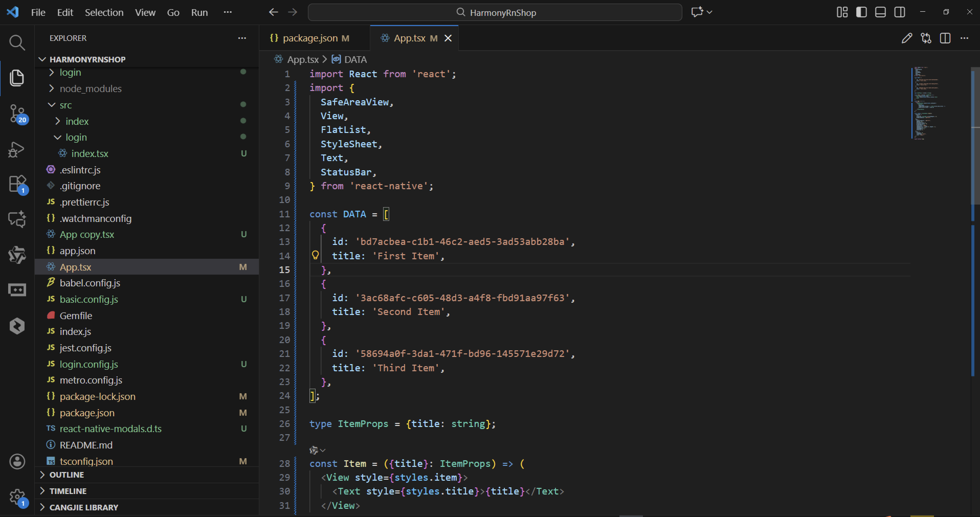The width and height of the screenshot is (980, 517).
Task: Collapse the src folder
Action: (x=65, y=105)
